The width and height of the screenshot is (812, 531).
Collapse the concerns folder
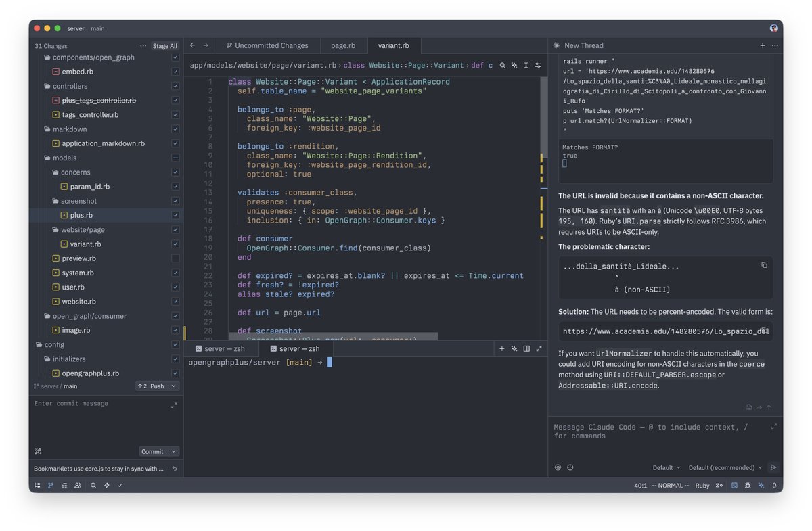71,172
